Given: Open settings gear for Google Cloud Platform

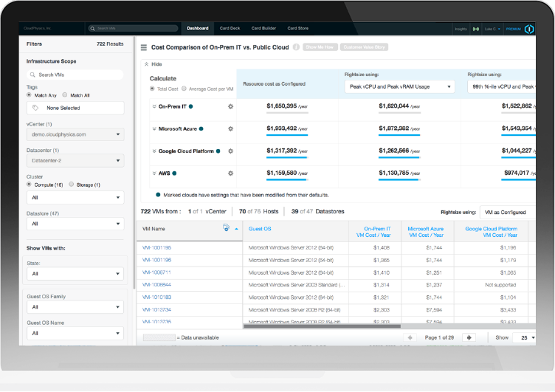Looking at the screenshot, I should [231, 151].
